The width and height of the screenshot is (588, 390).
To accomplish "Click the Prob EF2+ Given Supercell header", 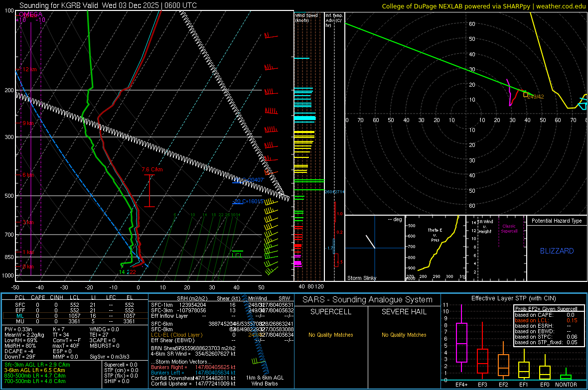I will 546,309.
